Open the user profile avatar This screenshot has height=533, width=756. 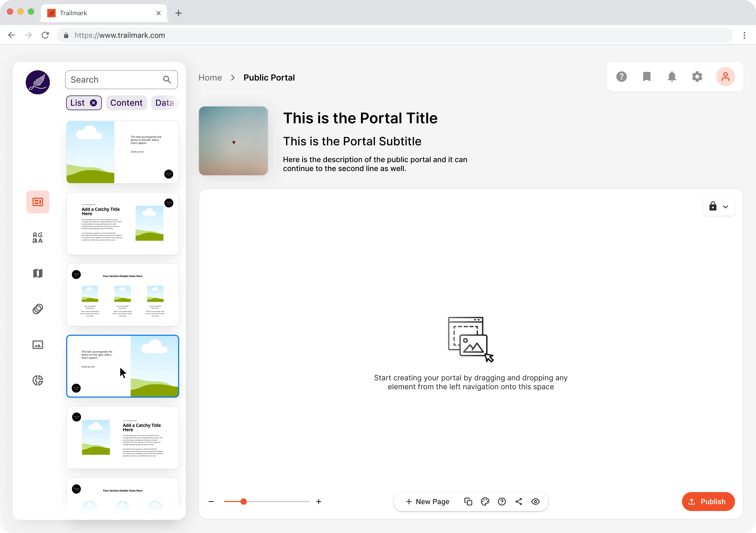pos(725,77)
